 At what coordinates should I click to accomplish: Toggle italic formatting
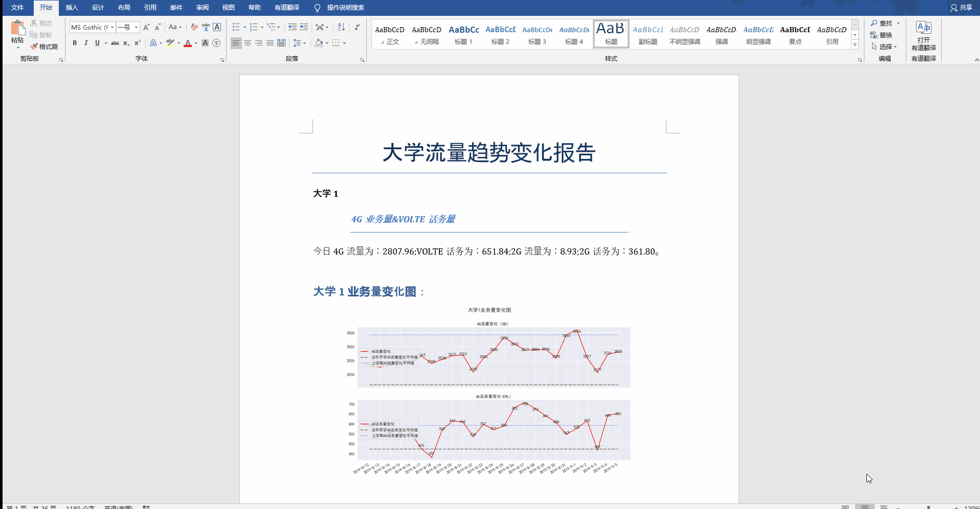pyautogui.click(x=85, y=43)
